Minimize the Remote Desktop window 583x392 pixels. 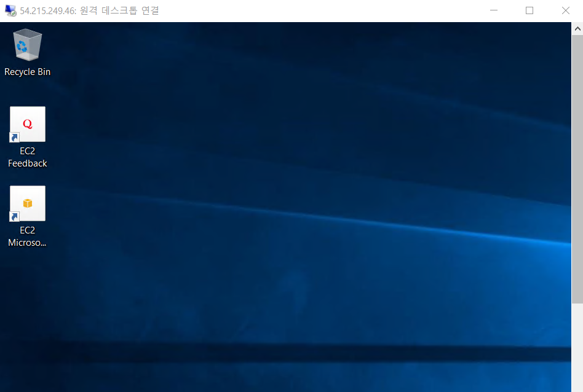[494, 10]
